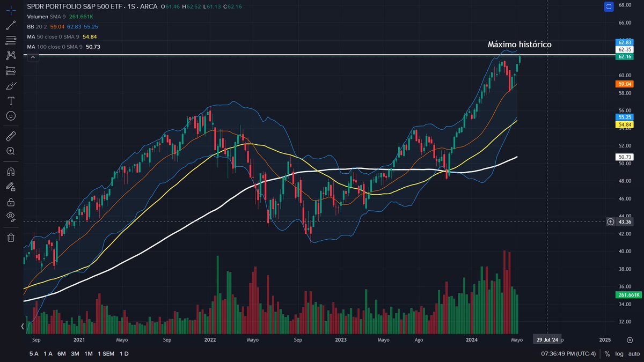Click the 29 Jul '24 date label
This screenshot has width=644, height=362.
coord(547,340)
